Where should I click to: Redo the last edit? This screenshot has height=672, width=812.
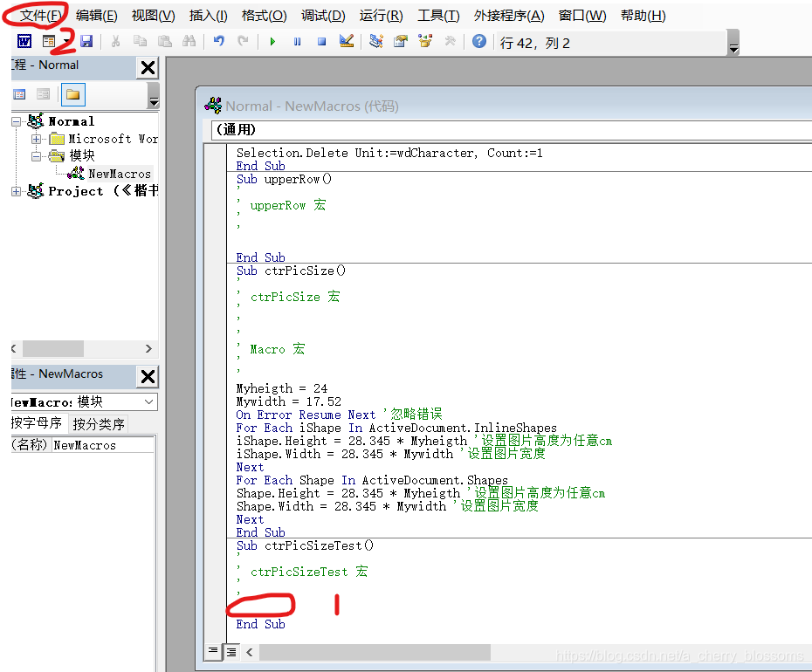tap(243, 41)
